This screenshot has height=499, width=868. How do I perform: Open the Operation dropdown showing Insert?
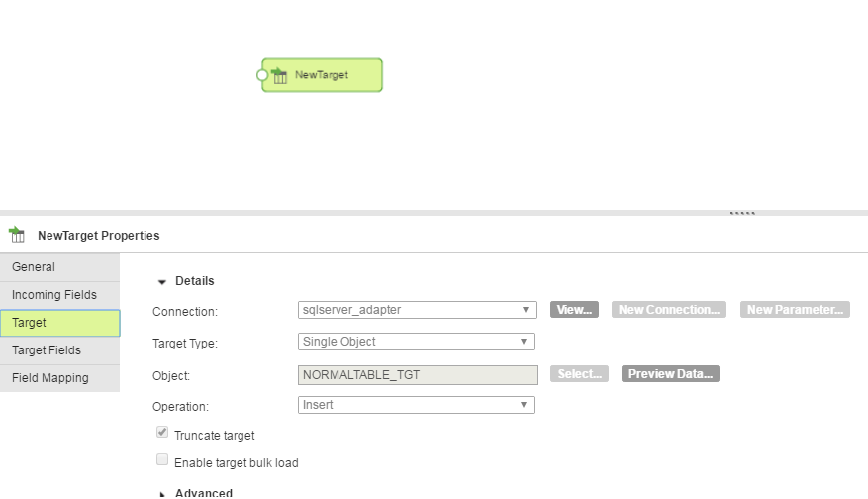click(417, 405)
